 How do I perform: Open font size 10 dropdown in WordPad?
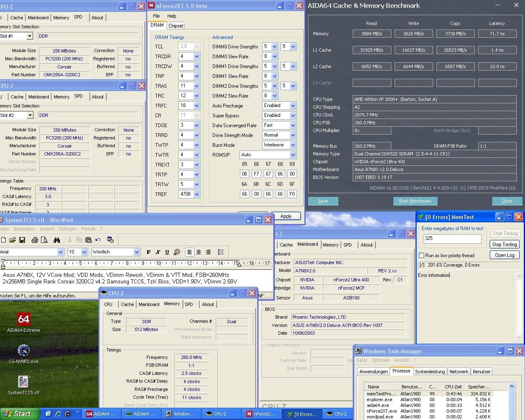tap(84, 252)
